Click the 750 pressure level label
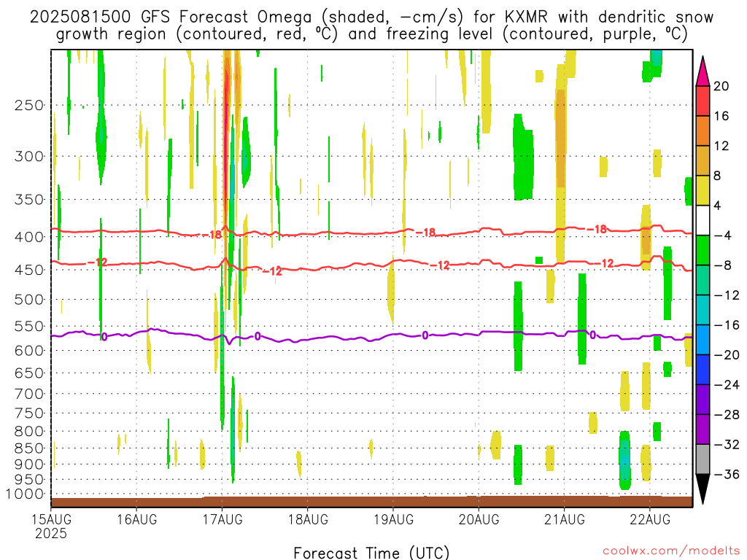The height and width of the screenshot is (560, 747). (x=29, y=413)
